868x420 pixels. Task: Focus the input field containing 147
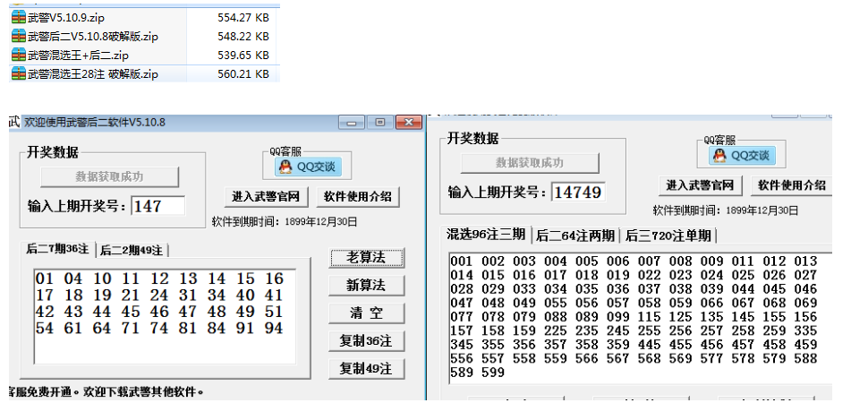157,206
